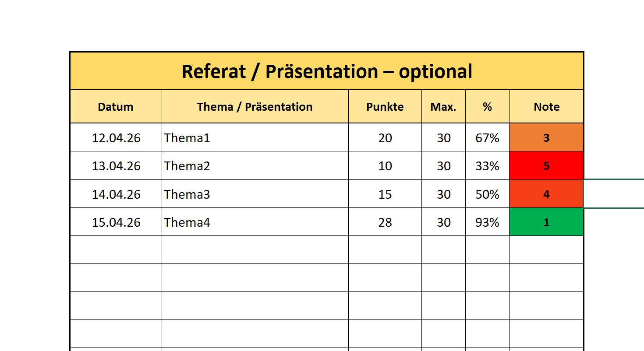Click the 93% percentage cell
644x351 pixels.
point(487,222)
